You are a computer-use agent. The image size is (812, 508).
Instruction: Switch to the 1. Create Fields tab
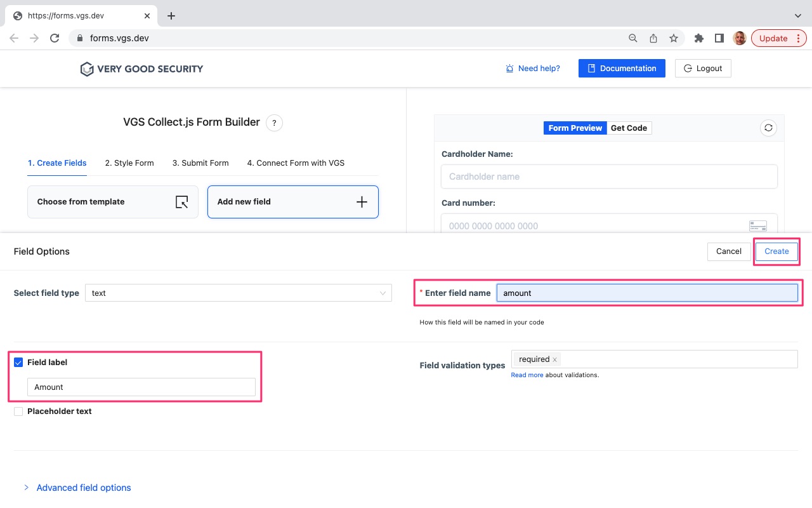[57, 163]
